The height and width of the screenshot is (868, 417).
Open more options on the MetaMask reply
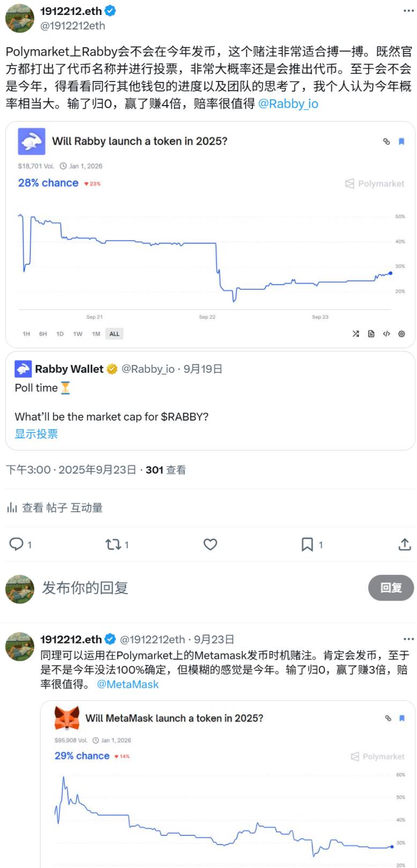[x=408, y=639]
